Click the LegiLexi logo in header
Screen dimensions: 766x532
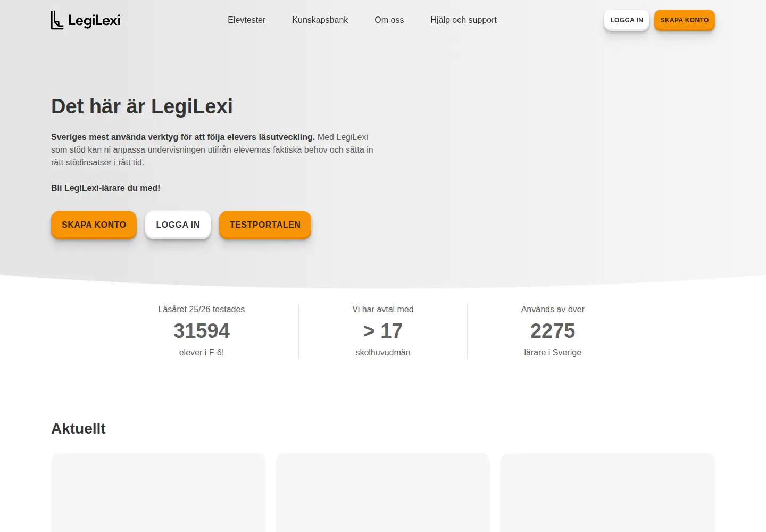click(x=86, y=20)
